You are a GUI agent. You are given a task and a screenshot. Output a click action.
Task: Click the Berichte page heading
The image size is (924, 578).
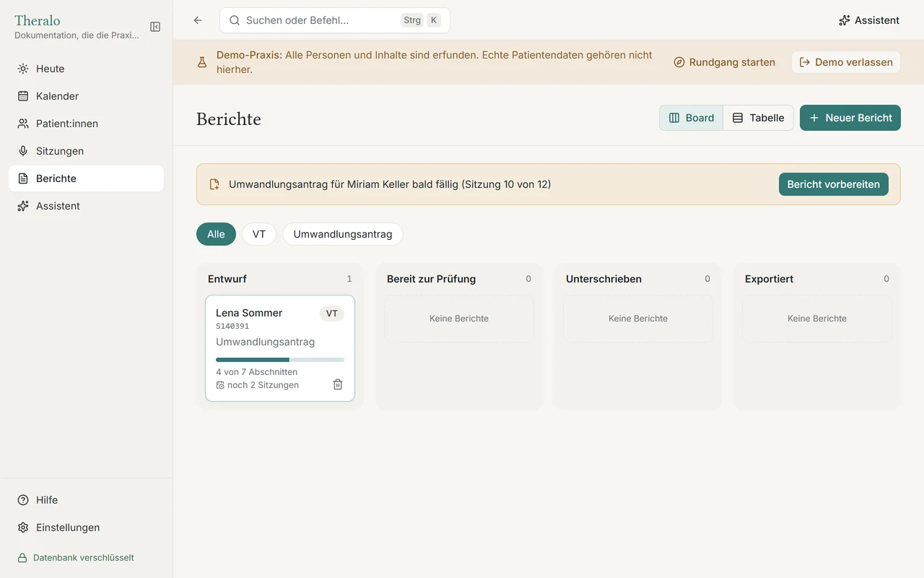click(x=229, y=119)
